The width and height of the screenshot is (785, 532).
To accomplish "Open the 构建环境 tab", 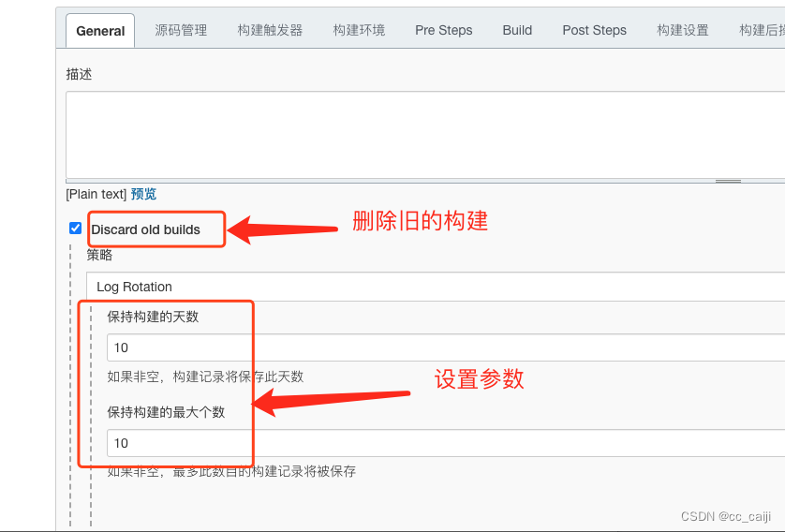I will click(x=359, y=31).
